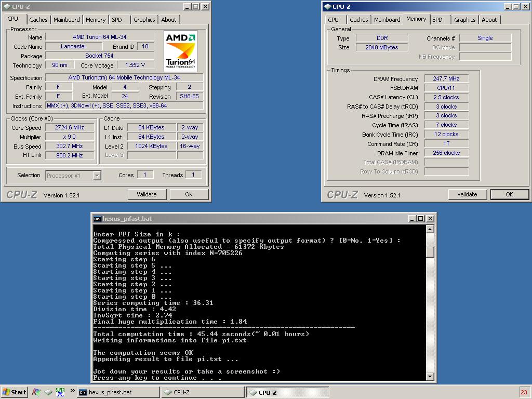532x399 pixels.
Task: Click the Core Speed value 2724.6 MHz
Action: point(70,128)
